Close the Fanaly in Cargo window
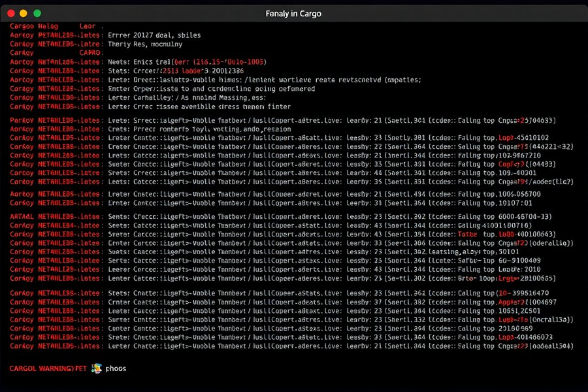This screenshot has height=392, width=588. tap(11, 14)
